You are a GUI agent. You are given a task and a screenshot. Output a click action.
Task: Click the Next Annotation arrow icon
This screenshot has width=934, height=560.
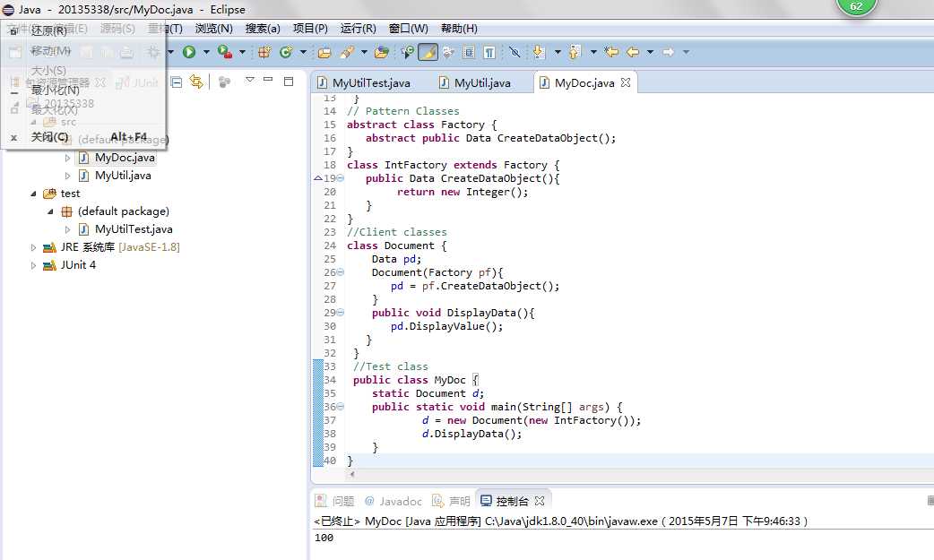click(539, 53)
